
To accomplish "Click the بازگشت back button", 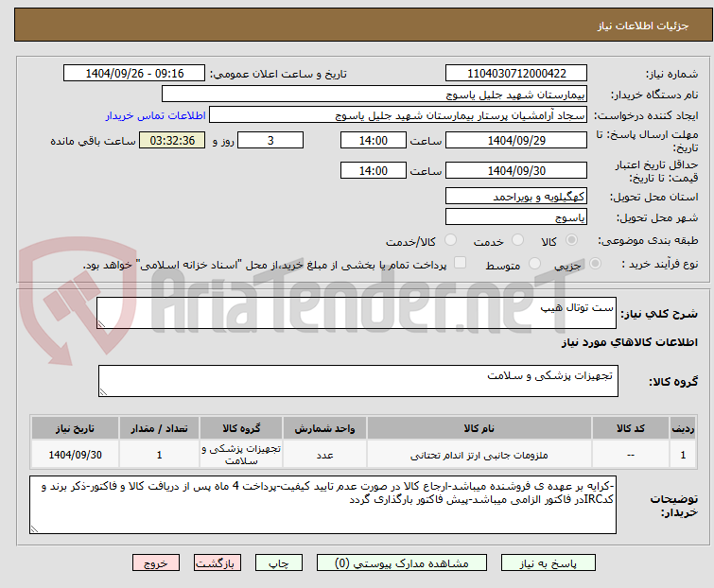I will pos(217,563).
